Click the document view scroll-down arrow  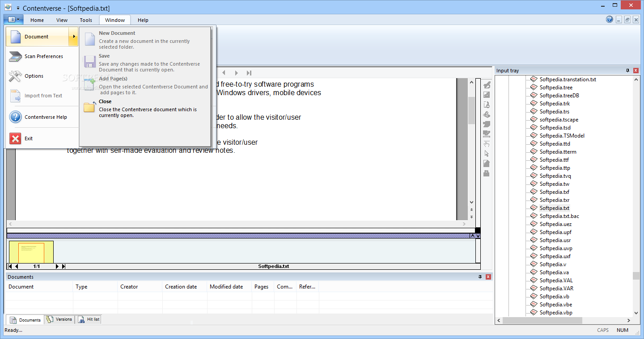[x=471, y=202]
